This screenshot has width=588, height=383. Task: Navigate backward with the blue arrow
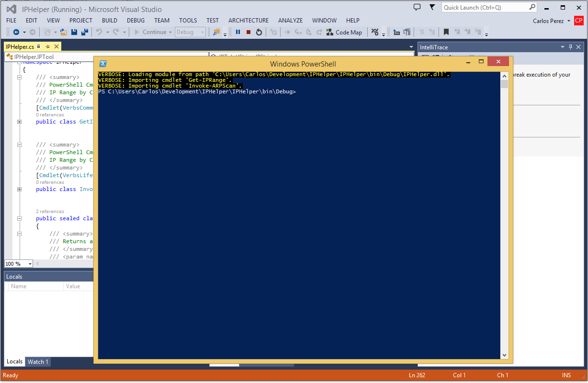(x=16, y=32)
